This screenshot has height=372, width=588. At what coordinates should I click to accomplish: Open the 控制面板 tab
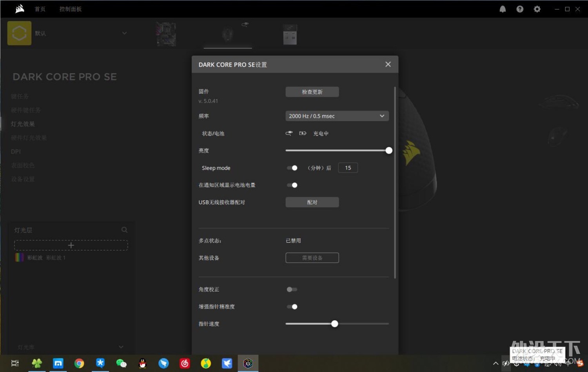pos(71,9)
